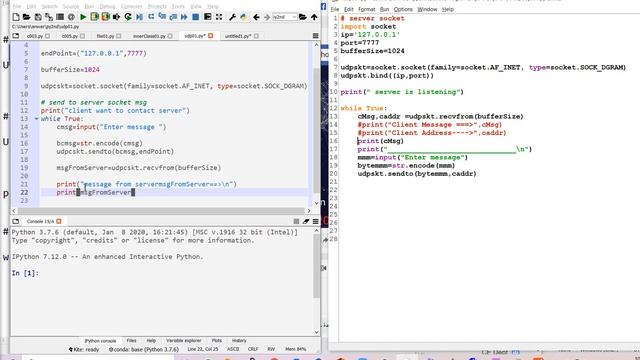
Task: Switch to the file01.py editor tab
Action: coord(105,36)
